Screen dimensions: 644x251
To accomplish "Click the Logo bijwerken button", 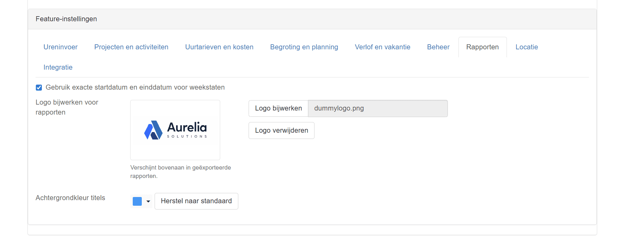I will [x=278, y=108].
